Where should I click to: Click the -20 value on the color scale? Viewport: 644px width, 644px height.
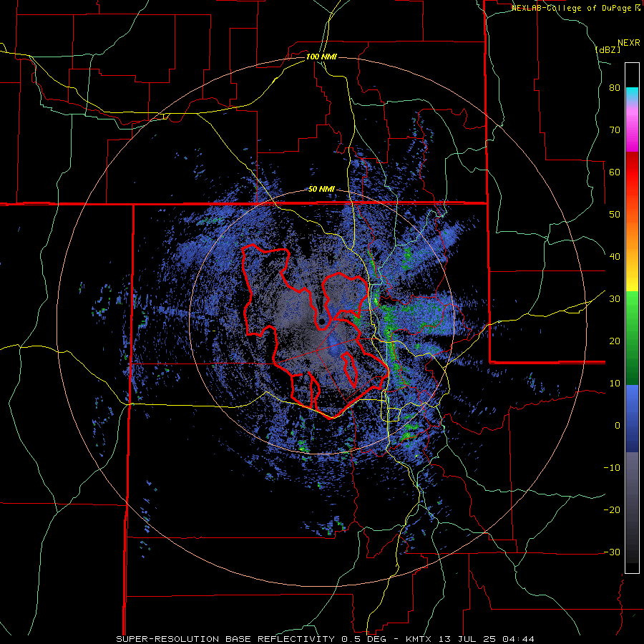pyautogui.click(x=612, y=509)
